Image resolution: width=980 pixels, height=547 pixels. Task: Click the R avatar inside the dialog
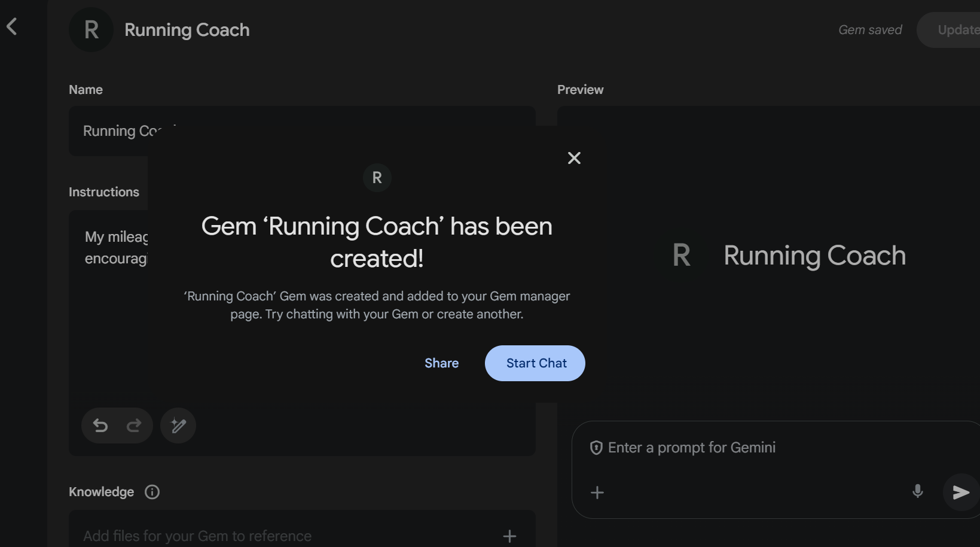click(x=377, y=178)
